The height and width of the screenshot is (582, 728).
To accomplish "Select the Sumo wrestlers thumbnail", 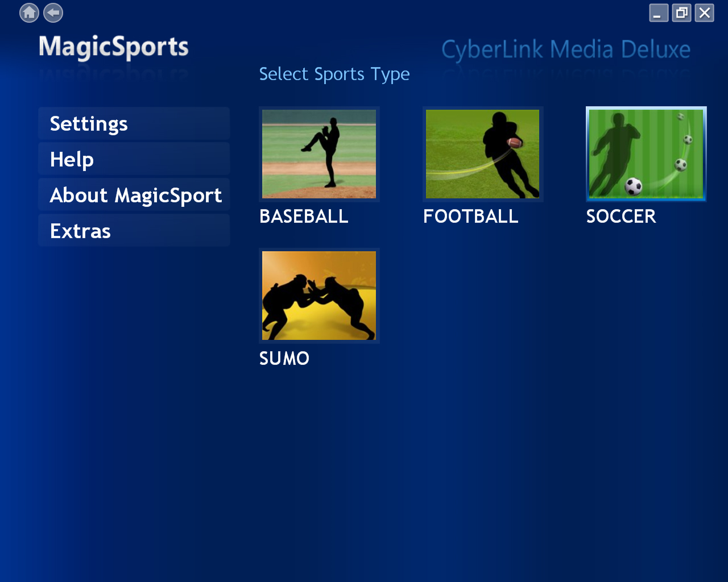I will click(x=319, y=296).
